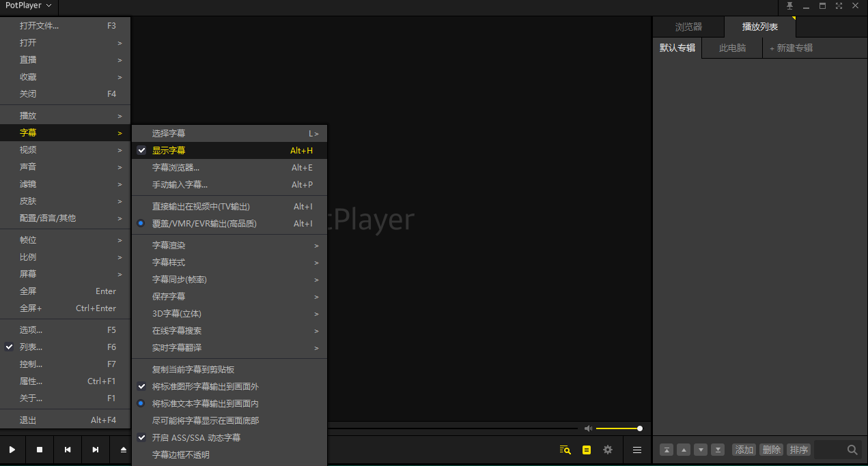Open 属性... menu entry
The height and width of the screenshot is (466, 868).
click(x=65, y=381)
